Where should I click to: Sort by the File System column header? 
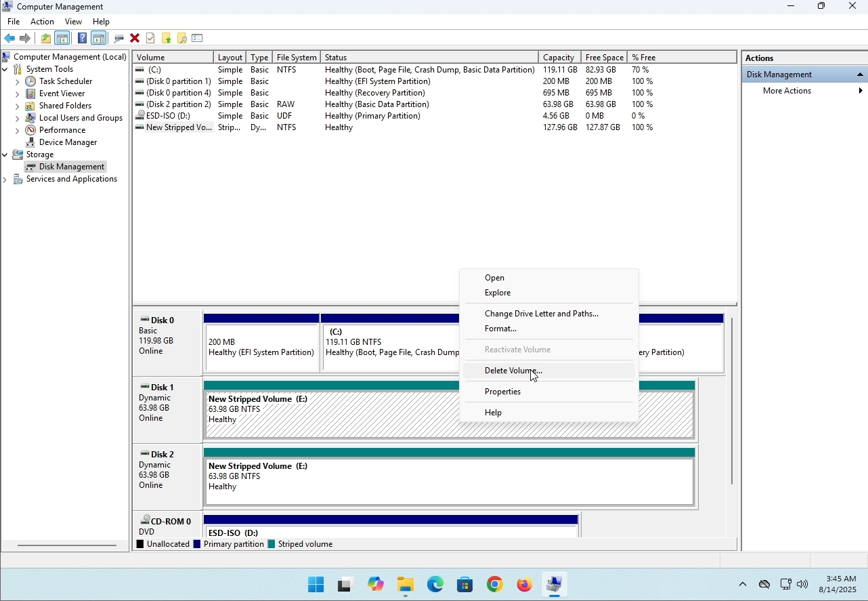point(297,58)
